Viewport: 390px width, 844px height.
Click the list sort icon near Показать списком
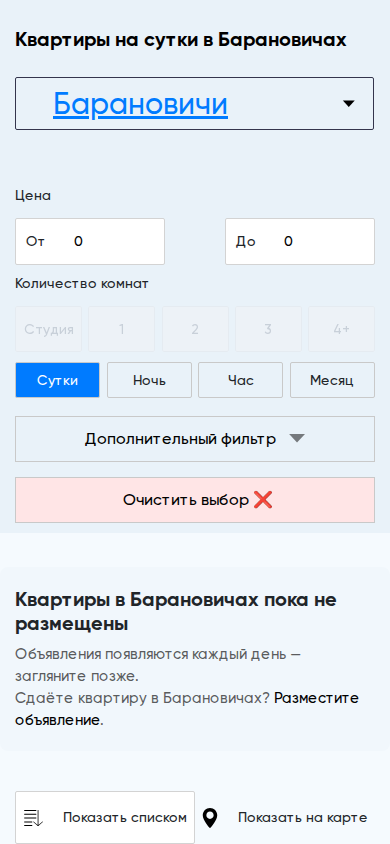pyautogui.click(x=33, y=818)
